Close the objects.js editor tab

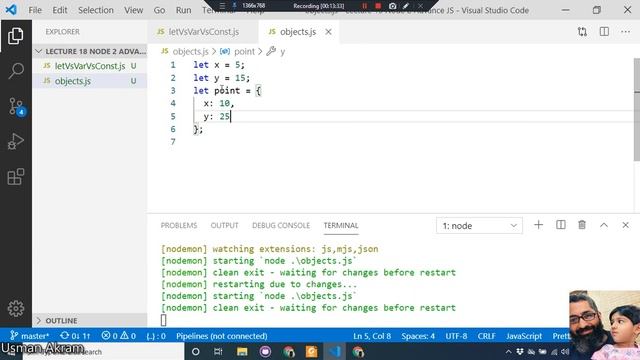tap(328, 32)
